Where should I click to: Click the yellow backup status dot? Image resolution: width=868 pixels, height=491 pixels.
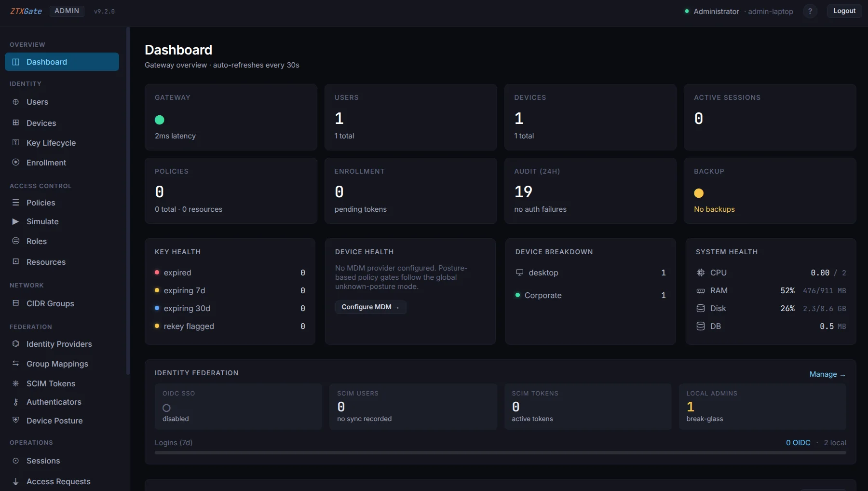pos(699,193)
